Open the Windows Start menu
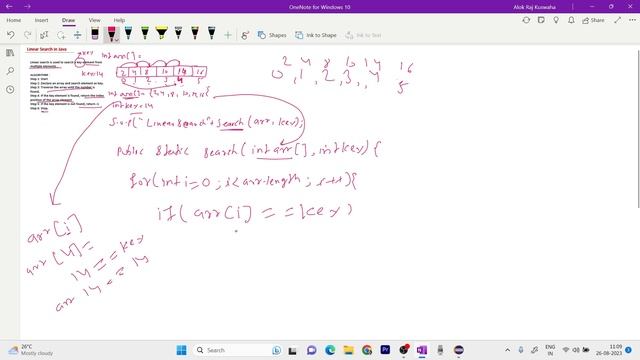Image resolution: width=640 pixels, height=360 pixels. point(182,350)
